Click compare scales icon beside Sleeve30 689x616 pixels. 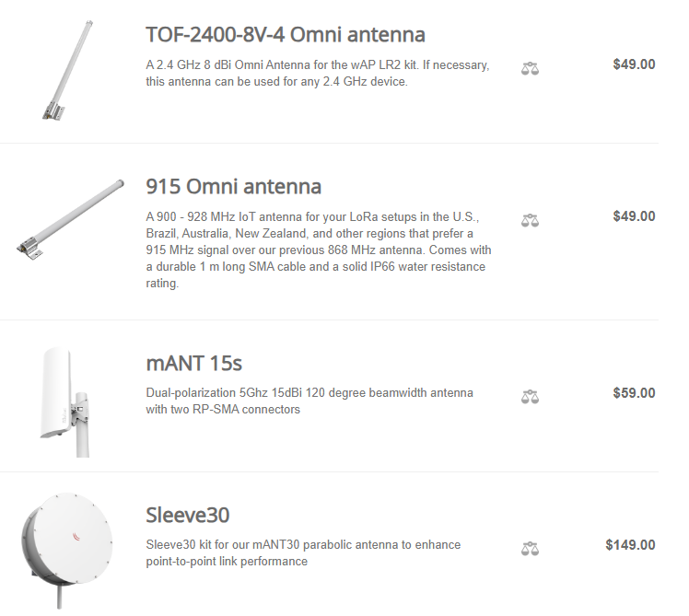tap(530, 549)
